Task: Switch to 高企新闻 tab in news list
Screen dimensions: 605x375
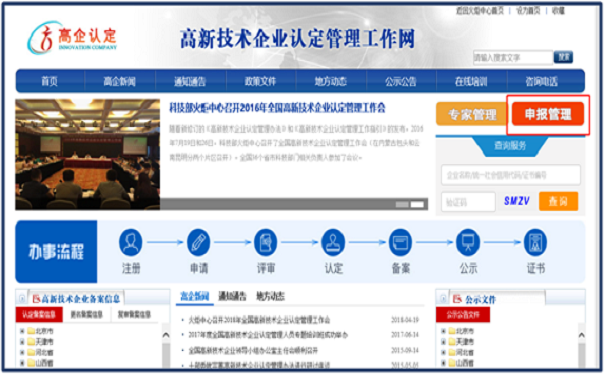Action: click(195, 296)
